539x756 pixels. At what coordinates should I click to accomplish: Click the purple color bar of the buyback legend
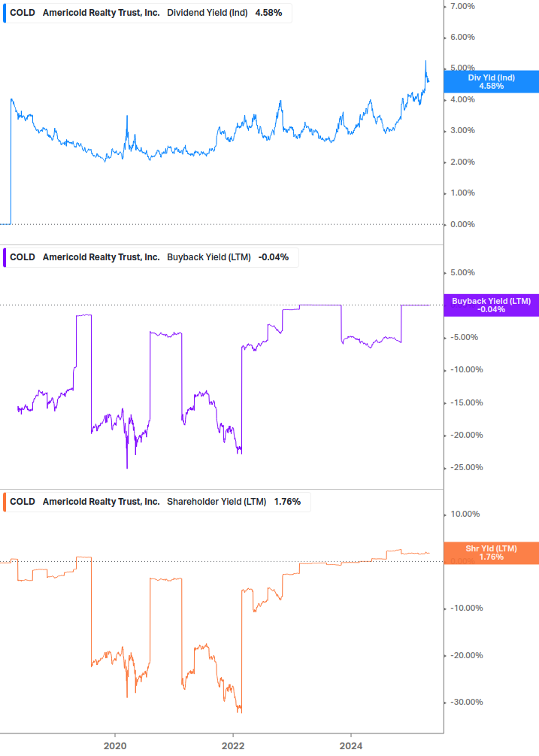[x=5, y=257]
